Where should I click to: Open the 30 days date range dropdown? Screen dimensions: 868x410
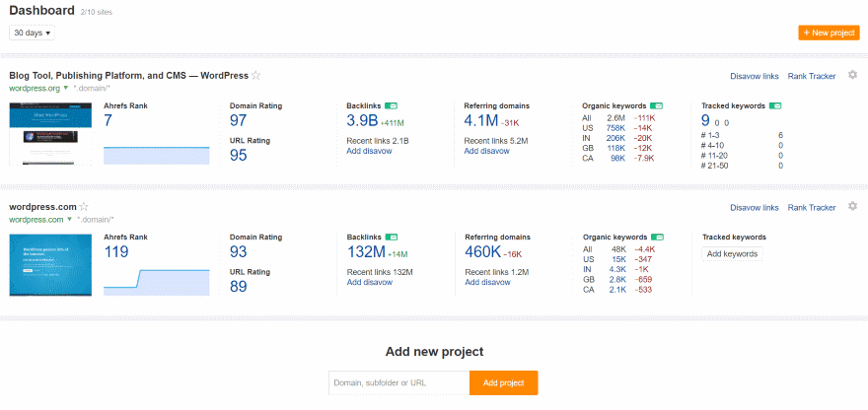pyautogui.click(x=32, y=33)
